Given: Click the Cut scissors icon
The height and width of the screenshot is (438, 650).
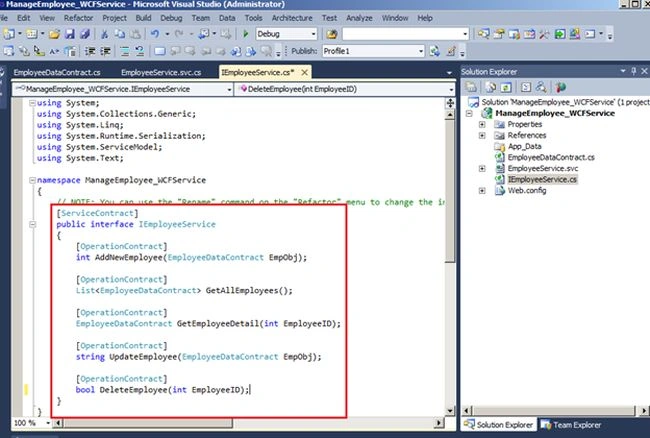Looking at the screenshot, I should tap(104, 34).
